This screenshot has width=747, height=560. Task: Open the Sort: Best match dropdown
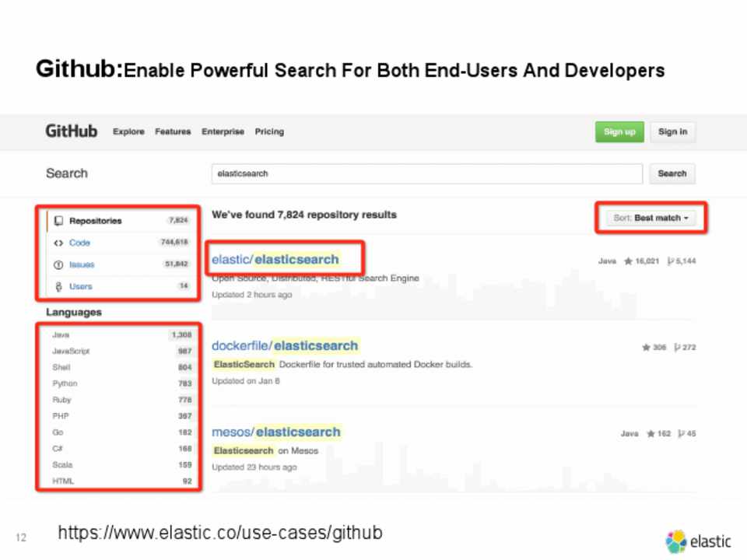pos(651,218)
